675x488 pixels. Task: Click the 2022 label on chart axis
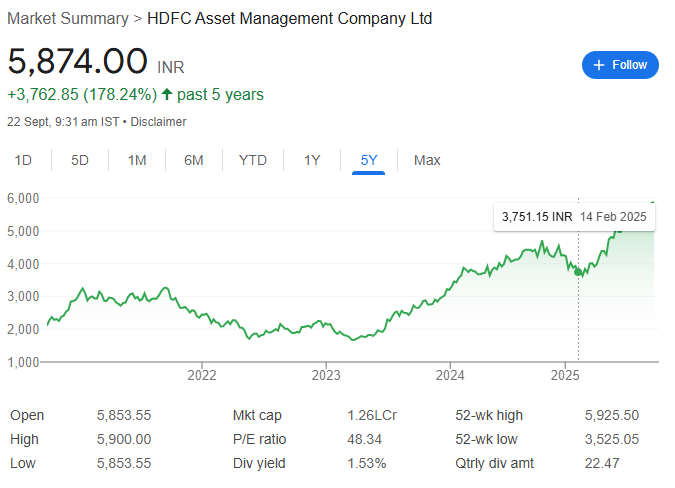[201, 375]
